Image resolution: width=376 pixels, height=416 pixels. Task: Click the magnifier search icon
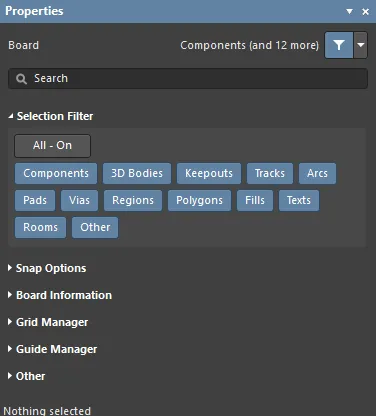(21, 79)
